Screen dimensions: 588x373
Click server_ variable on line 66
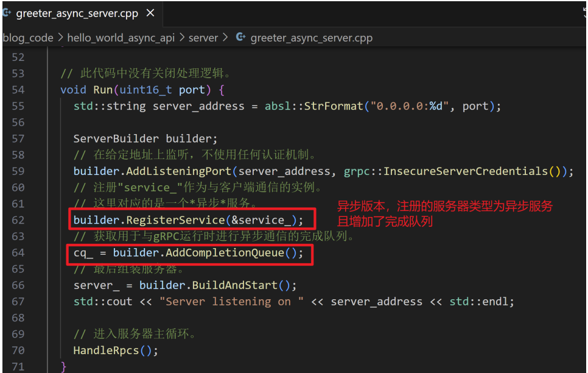click(96, 286)
